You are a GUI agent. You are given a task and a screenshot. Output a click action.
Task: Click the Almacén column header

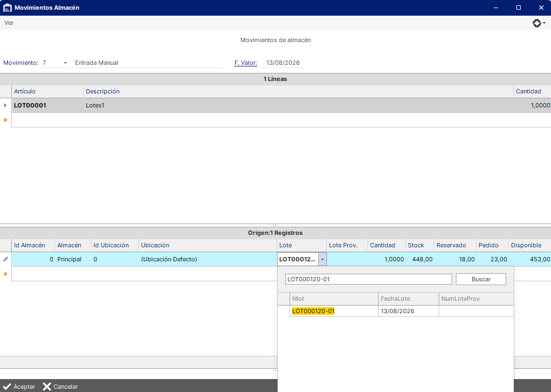(73, 245)
